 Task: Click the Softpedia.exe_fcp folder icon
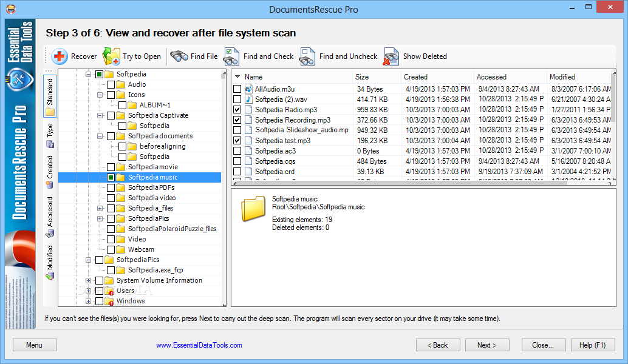tap(120, 270)
